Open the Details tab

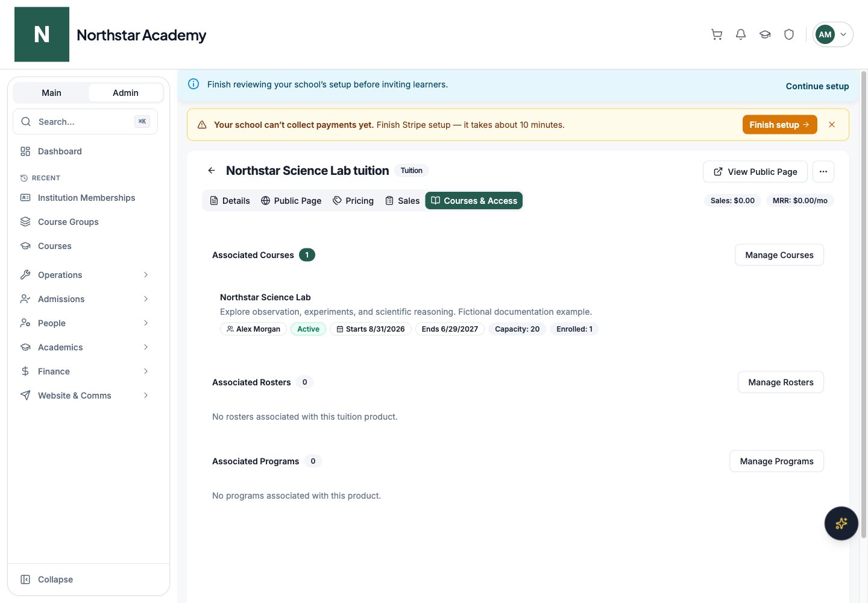tap(230, 201)
